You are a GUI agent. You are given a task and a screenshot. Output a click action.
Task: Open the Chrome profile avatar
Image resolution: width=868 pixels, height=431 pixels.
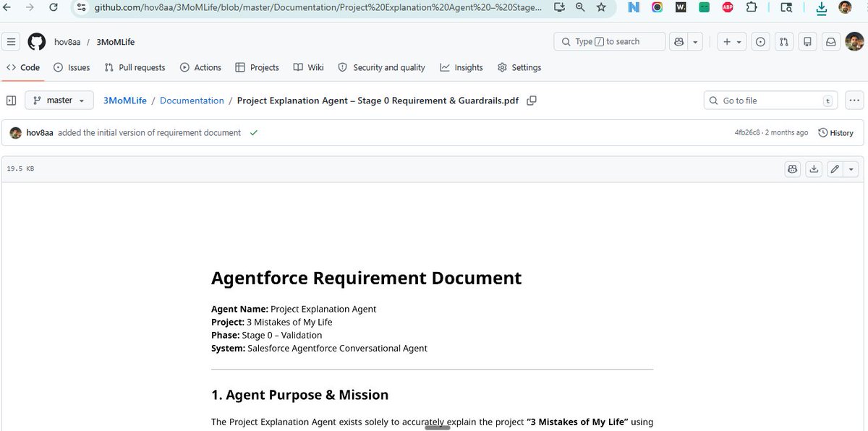[845, 7]
